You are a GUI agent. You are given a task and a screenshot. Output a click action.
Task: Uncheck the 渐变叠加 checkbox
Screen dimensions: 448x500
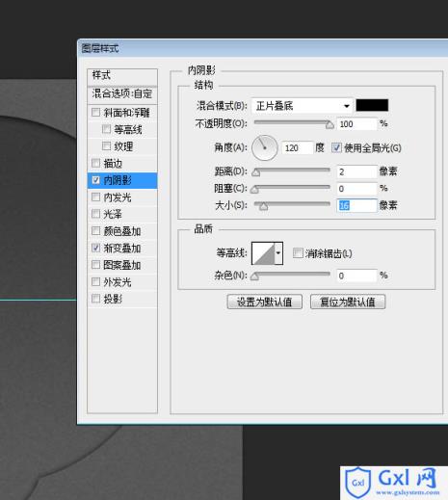(95, 248)
